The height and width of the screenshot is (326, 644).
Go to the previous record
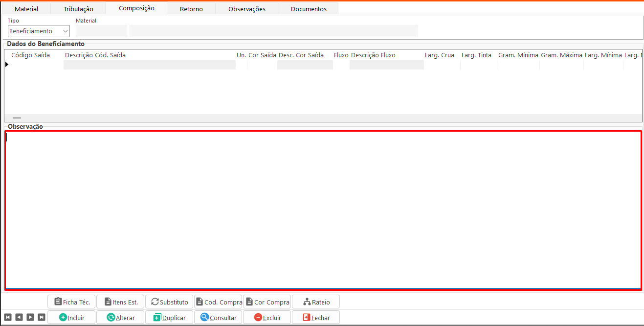click(19, 317)
